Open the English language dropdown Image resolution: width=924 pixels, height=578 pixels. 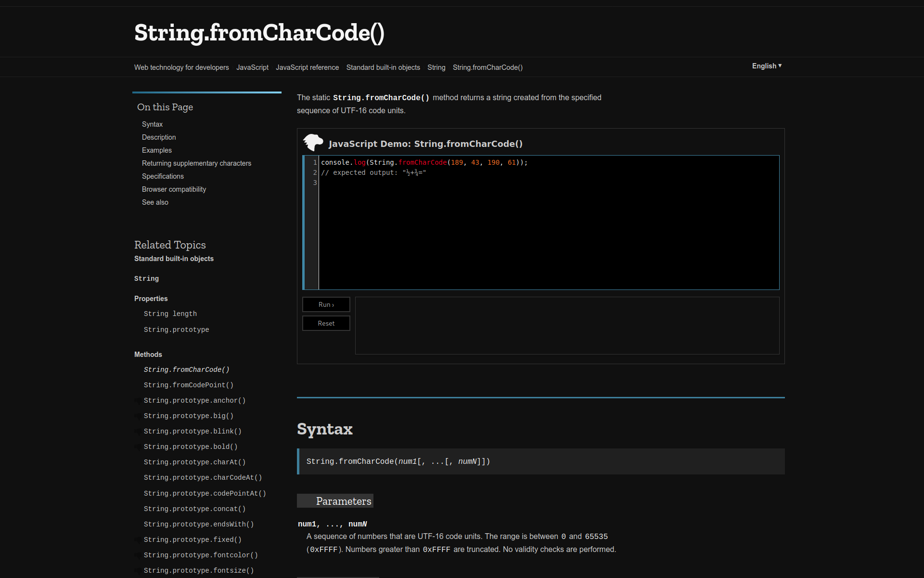coord(767,66)
